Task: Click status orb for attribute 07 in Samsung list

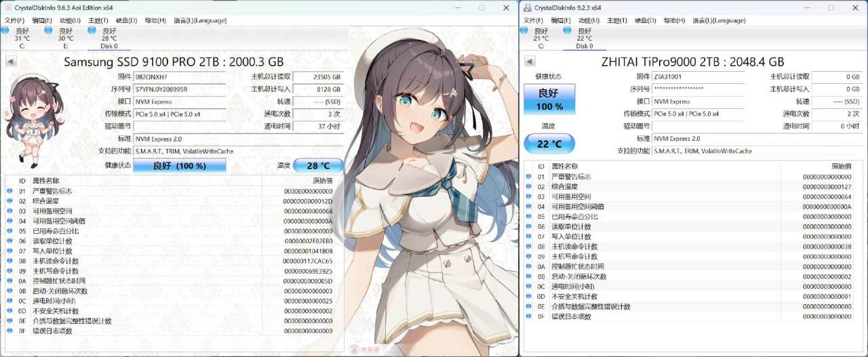Action: (x=9, y=251)
